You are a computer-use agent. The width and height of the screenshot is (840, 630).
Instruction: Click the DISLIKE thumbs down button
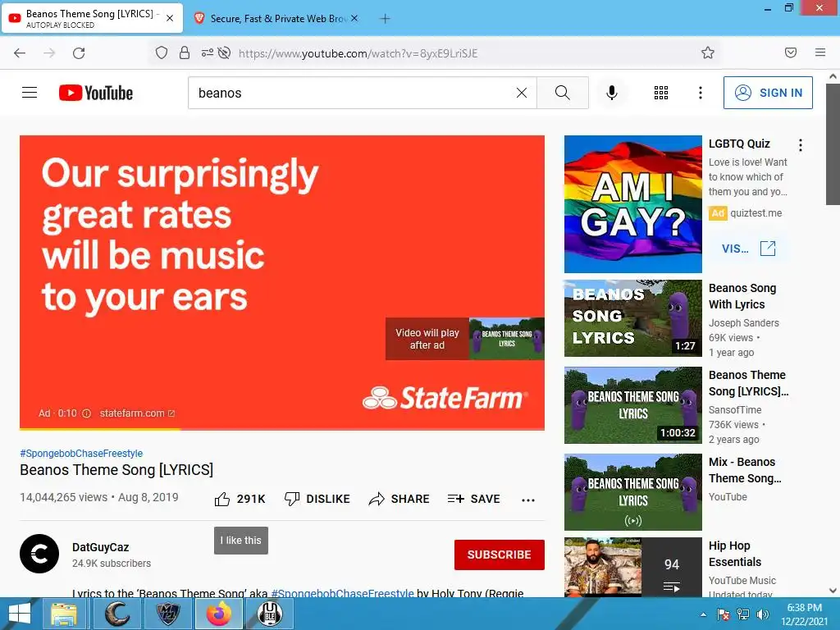tap(317, 499)
